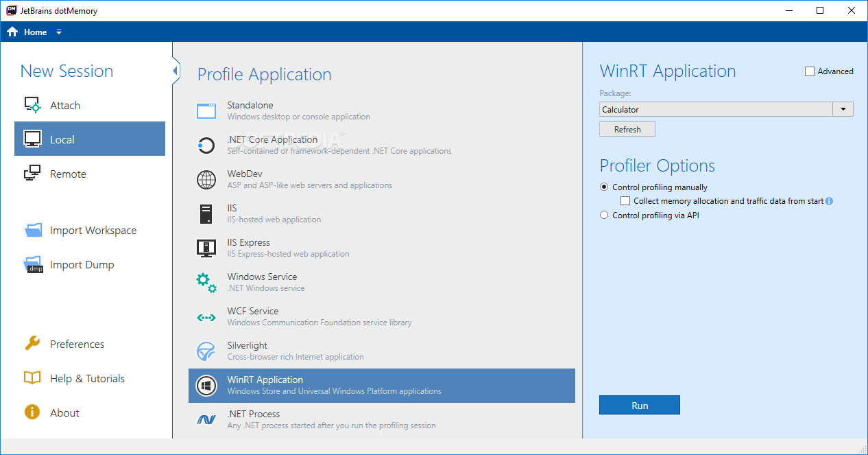Screen dimensions: 868x455
Task: Open Preferences
Action: coord(90,344)
